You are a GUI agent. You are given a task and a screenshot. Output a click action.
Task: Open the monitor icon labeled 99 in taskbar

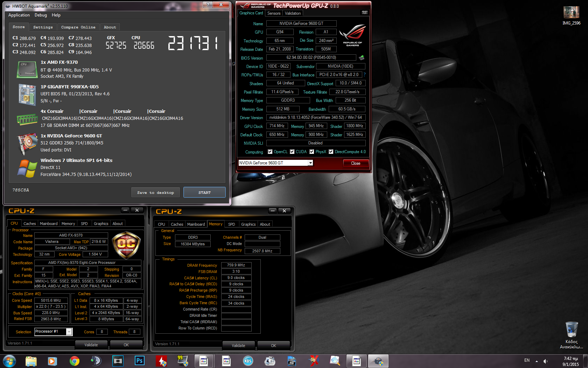point(183,361)
